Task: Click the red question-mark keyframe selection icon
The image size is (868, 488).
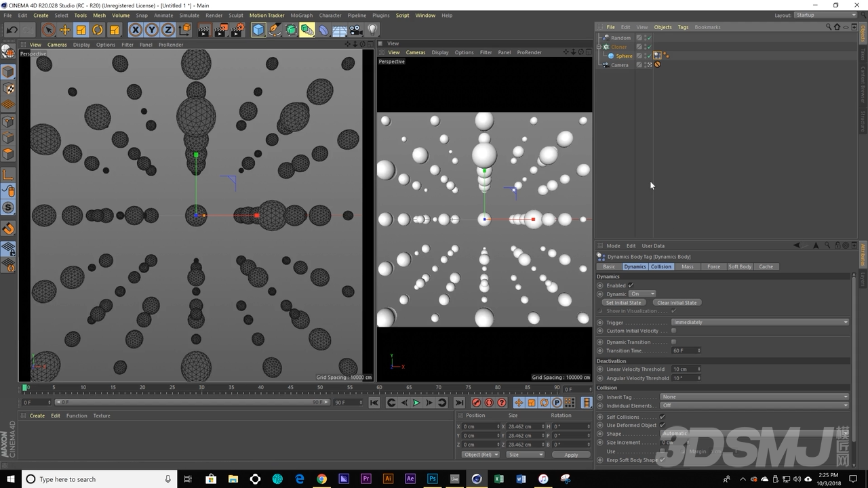Action: pyautogui.click(x=502, y=403)
